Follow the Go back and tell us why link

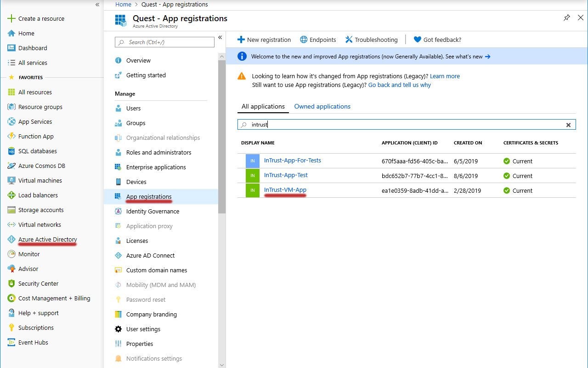(x=399, y=85)
